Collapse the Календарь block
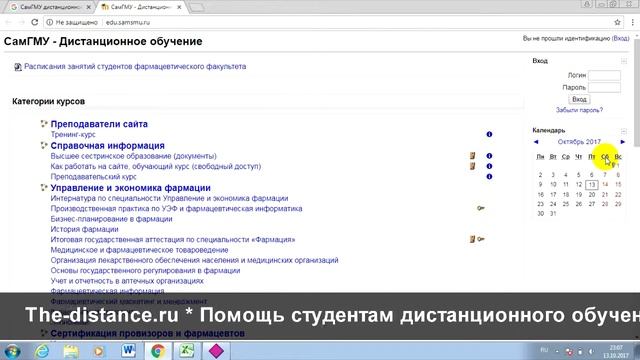 (624, 131)
